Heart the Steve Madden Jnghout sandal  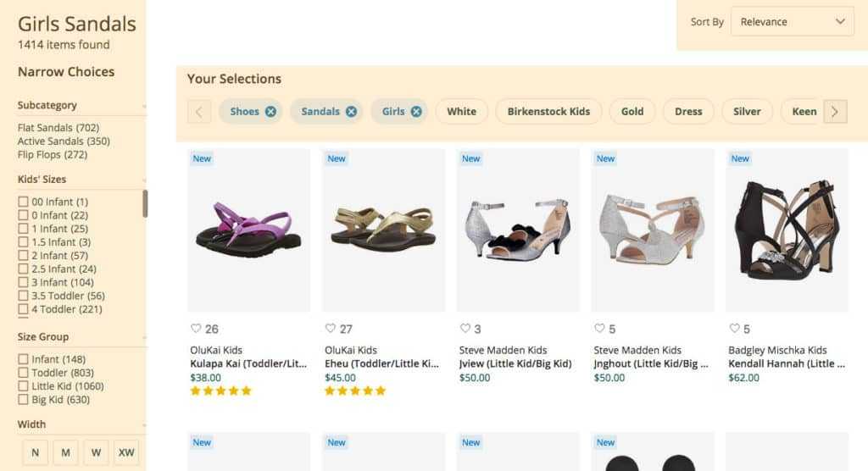click(x=599, y=329)
